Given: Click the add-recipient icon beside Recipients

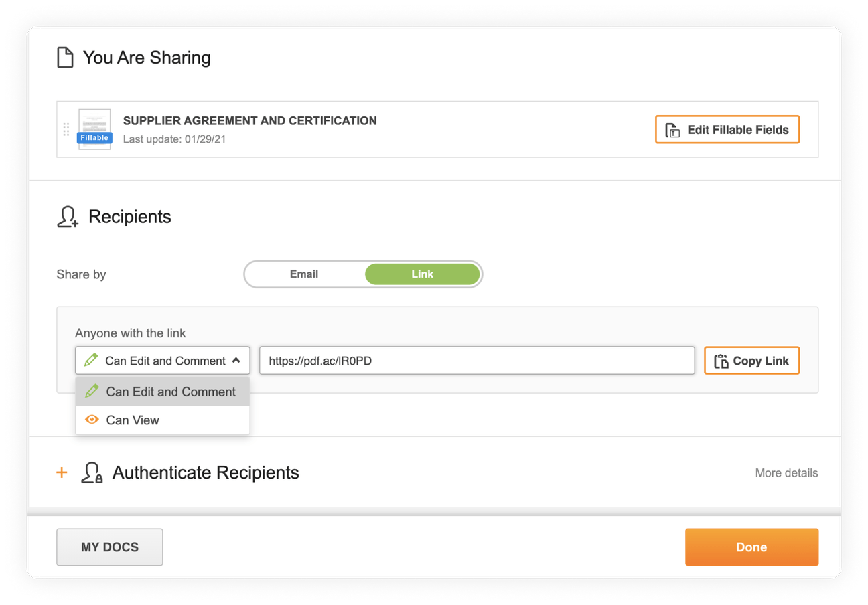Looking at the screenshot, I should click(66, 216).
